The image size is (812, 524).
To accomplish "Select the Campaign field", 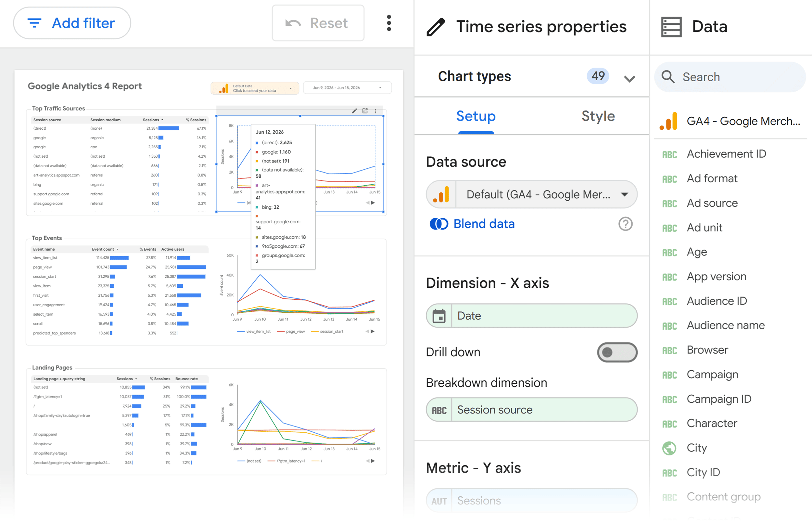I will [x=712, y=374].
